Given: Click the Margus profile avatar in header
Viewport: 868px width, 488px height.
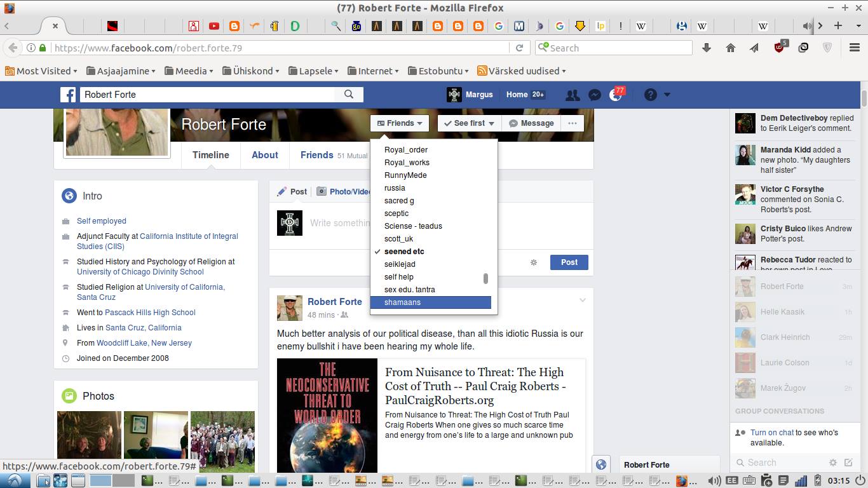Looking at the screenshot, I should [454, 95].
